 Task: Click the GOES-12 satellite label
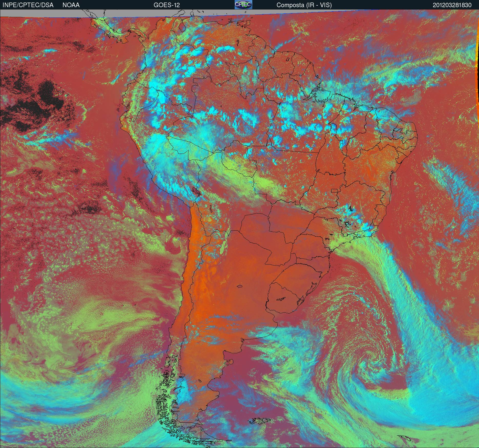click(x=166, y=5)
